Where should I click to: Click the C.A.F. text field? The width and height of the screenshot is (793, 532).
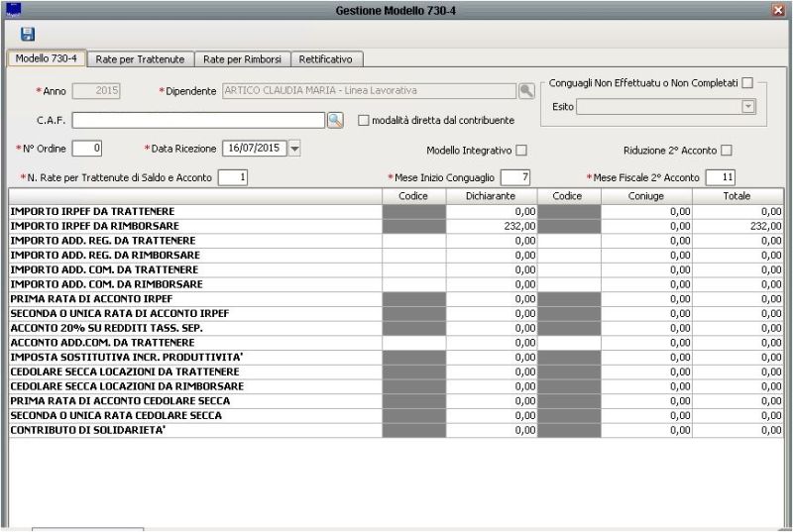coord(198,120)
